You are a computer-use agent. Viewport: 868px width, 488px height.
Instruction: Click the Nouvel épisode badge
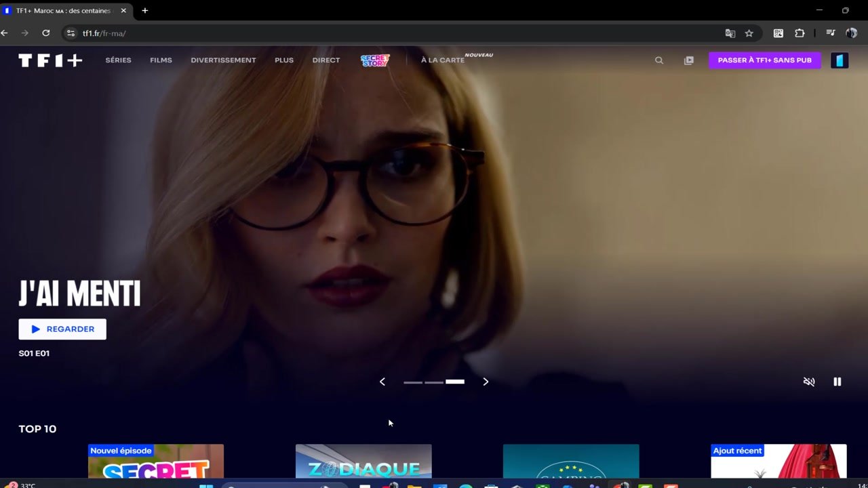pyautogui.click(x=121, y=451)
